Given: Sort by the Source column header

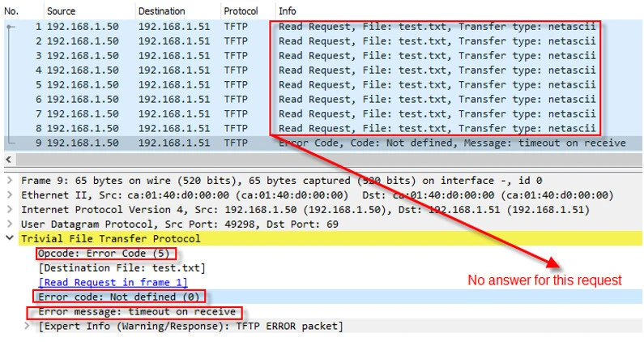Looking at the screenshot, I should [x=61, y=11].
